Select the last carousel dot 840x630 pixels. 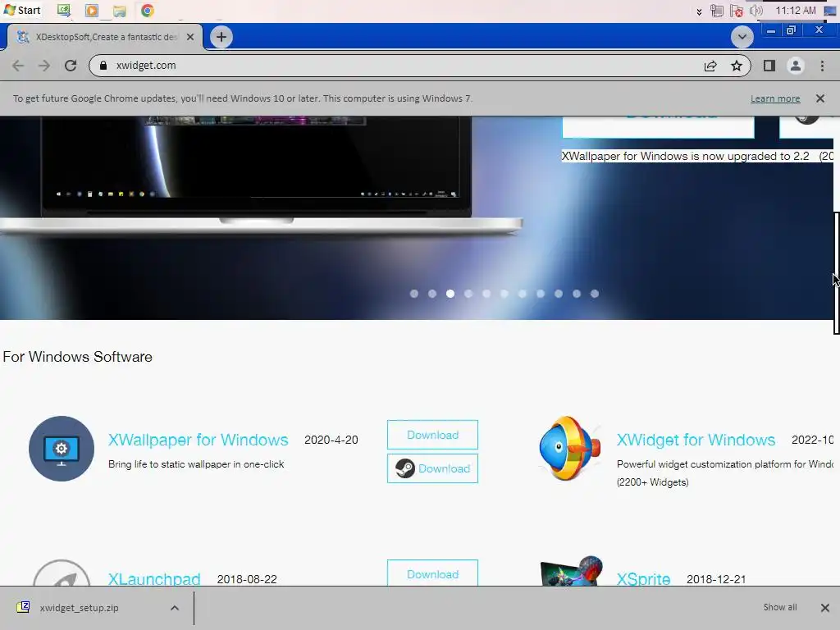coord(595,294)
